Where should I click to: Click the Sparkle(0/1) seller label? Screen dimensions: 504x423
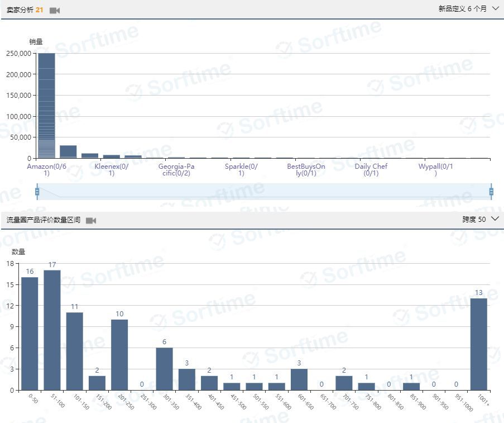tap(241, 170)
